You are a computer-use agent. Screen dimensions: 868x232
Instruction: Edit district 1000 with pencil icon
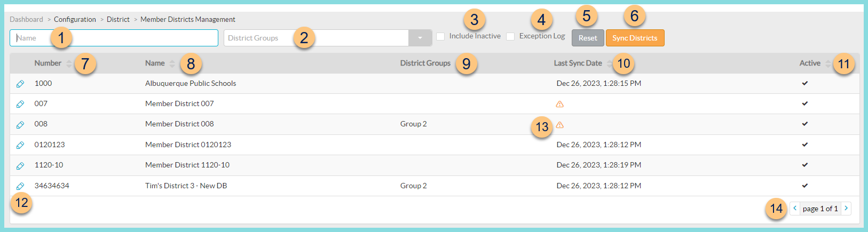[x=20, y=84]
